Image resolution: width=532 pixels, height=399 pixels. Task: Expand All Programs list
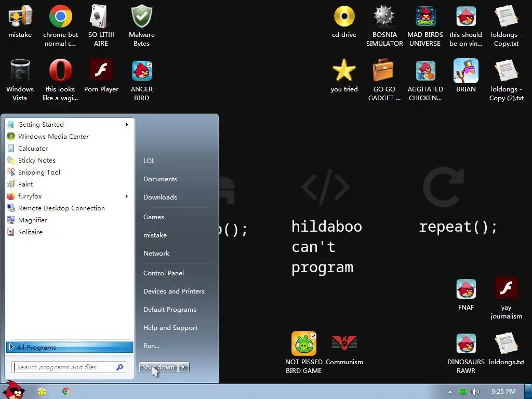pos(70,347)
